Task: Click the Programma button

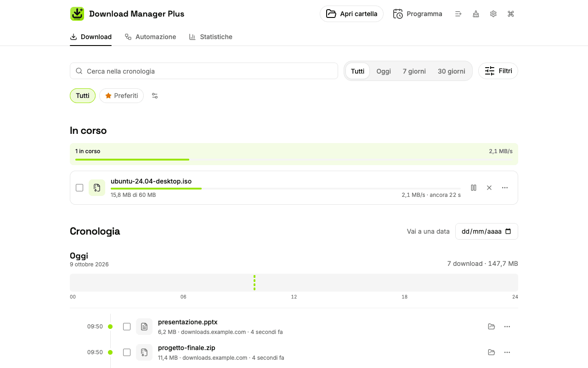Action: 418,14
